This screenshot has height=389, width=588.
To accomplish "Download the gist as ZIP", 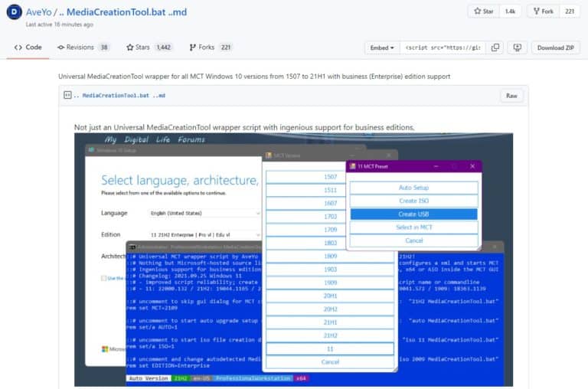I will point(555,47).
